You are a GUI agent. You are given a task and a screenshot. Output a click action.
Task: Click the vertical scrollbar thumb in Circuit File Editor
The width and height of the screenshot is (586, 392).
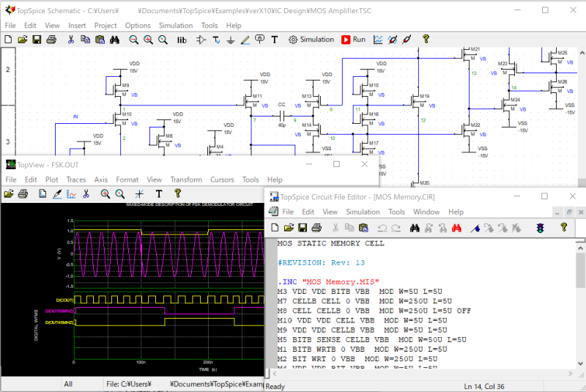tap(580, 270)
